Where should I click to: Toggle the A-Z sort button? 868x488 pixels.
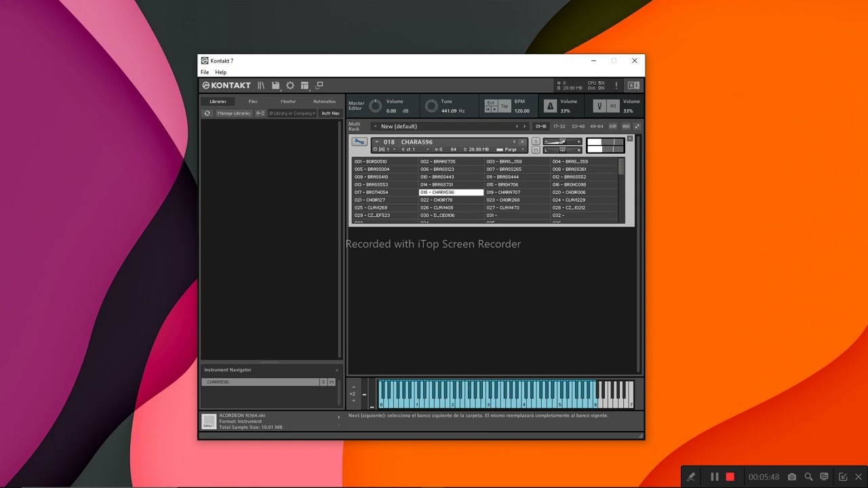click(x=260, y=113)
